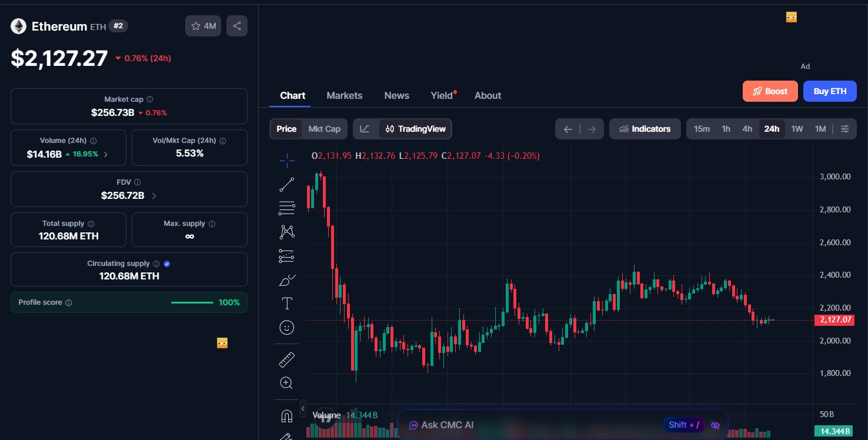Set chart interval to 1h
This screenshot has height=440, width=868.
tap(726, 129)
